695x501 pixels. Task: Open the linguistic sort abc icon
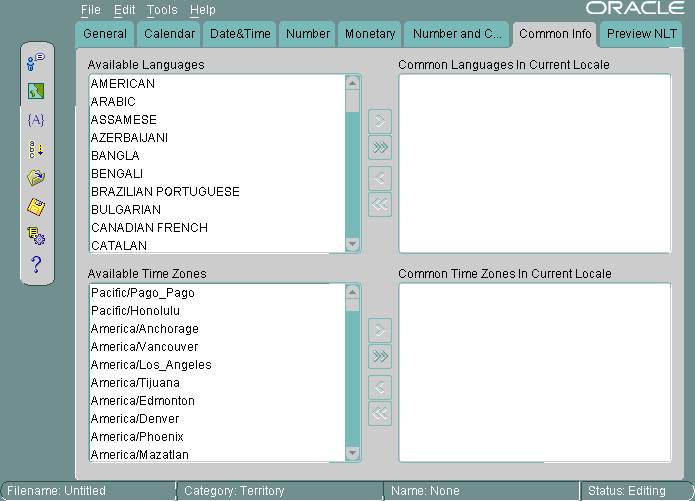coord(36,149)
